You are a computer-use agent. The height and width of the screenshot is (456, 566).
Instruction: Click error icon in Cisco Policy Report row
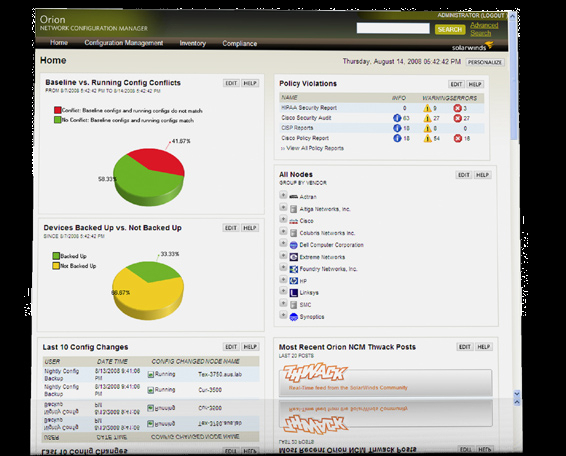coord(457,138)
